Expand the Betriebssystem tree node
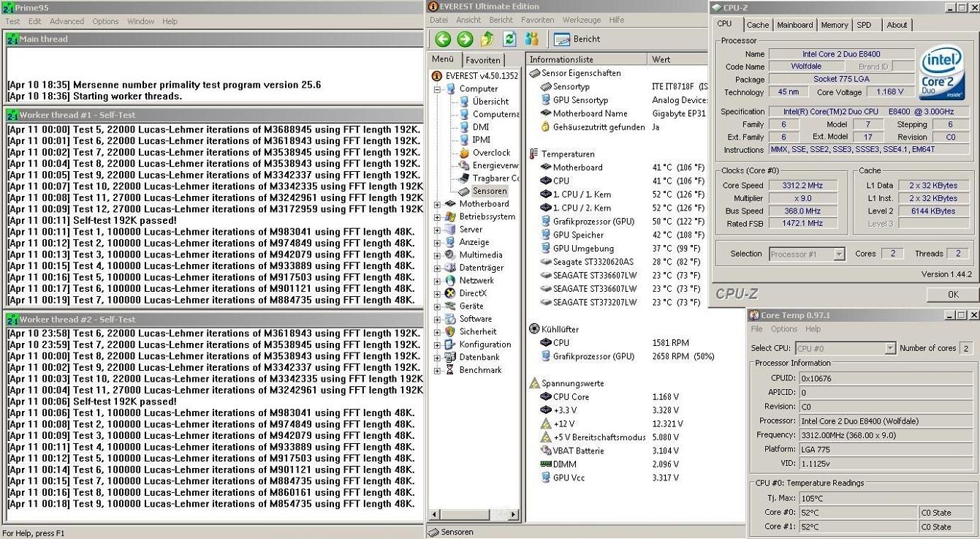The image size is (980, 539). click(x=438, y=217)
